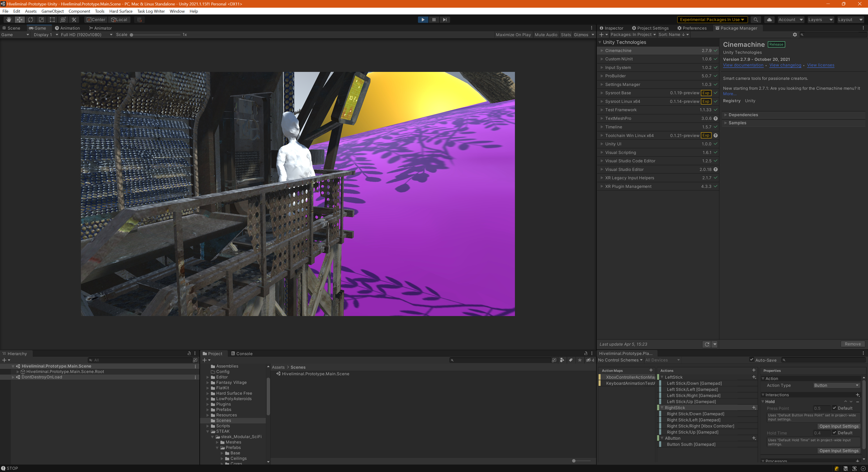
Task: Expand the Dependencies section
Action: [x=743, y=115]
